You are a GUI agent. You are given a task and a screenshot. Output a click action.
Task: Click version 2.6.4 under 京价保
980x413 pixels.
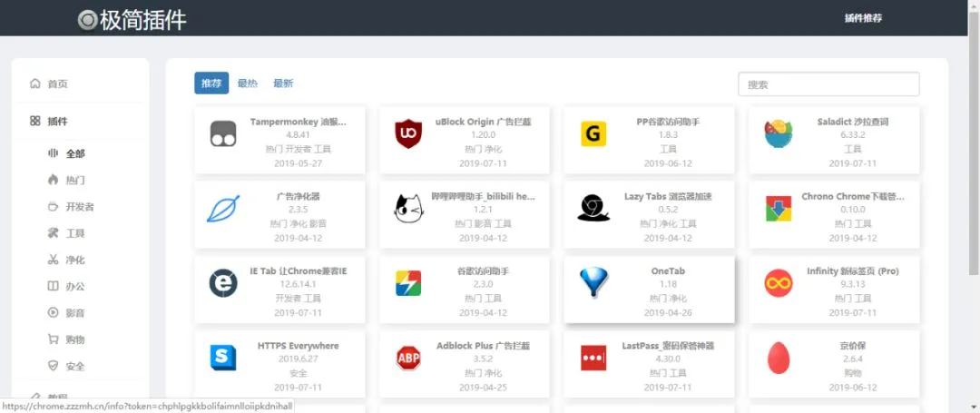(x=852, y=359)
